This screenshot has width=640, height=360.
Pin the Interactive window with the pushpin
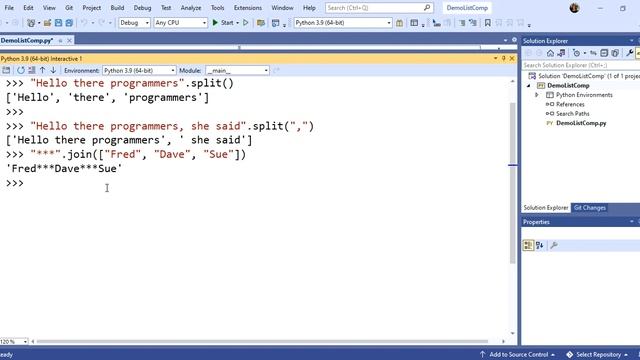click(504, 59)
